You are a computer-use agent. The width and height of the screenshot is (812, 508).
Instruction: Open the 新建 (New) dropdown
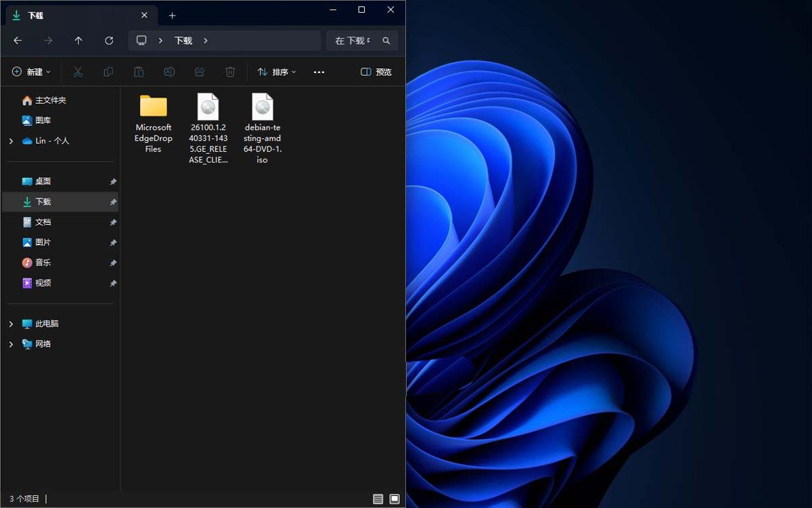(x=31, y=72)
